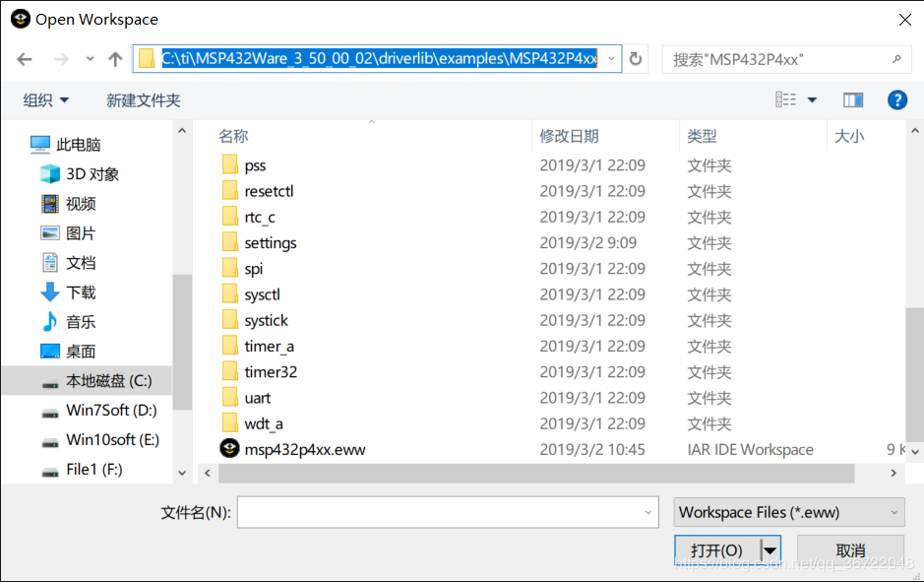Image resolution: width=924 pixels, height=582 pixels.
Task: Cancel the dialog with 取消
Action: (850, 550)
